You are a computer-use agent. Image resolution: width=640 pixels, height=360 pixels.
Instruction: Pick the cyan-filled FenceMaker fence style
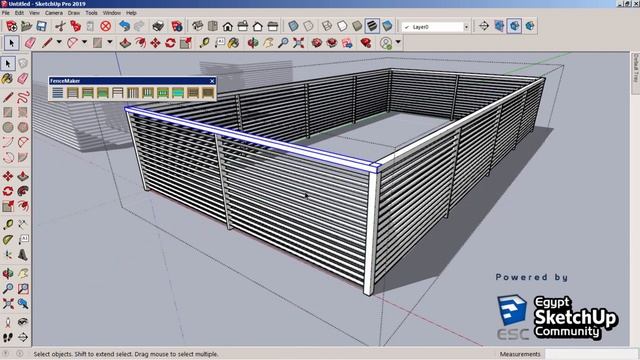point(178,93)
